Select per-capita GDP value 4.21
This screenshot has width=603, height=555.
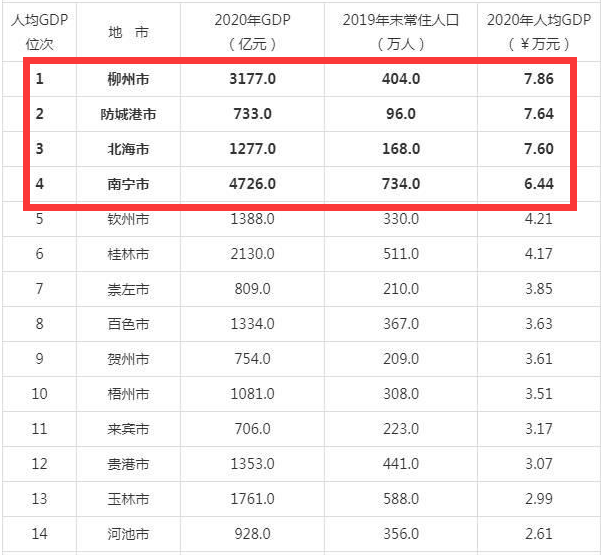pos(539,219)
